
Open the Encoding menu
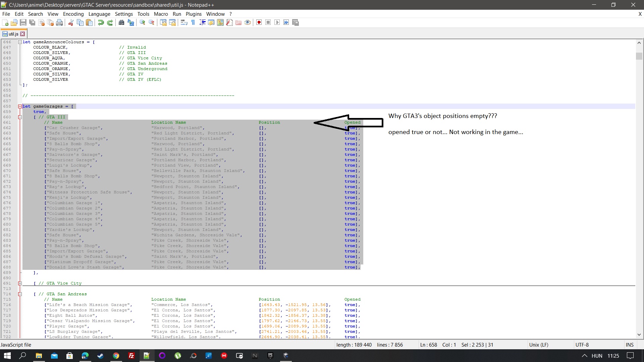coord(73,14)
